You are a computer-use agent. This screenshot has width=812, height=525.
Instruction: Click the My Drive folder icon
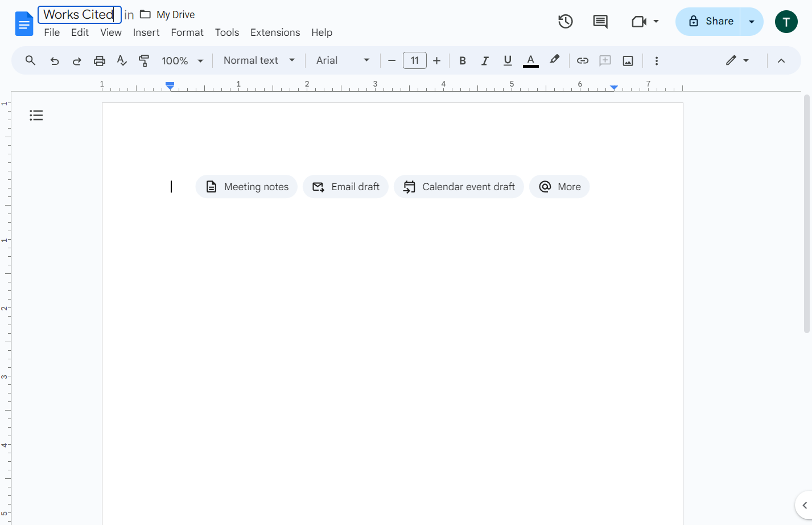click(146, 14)
